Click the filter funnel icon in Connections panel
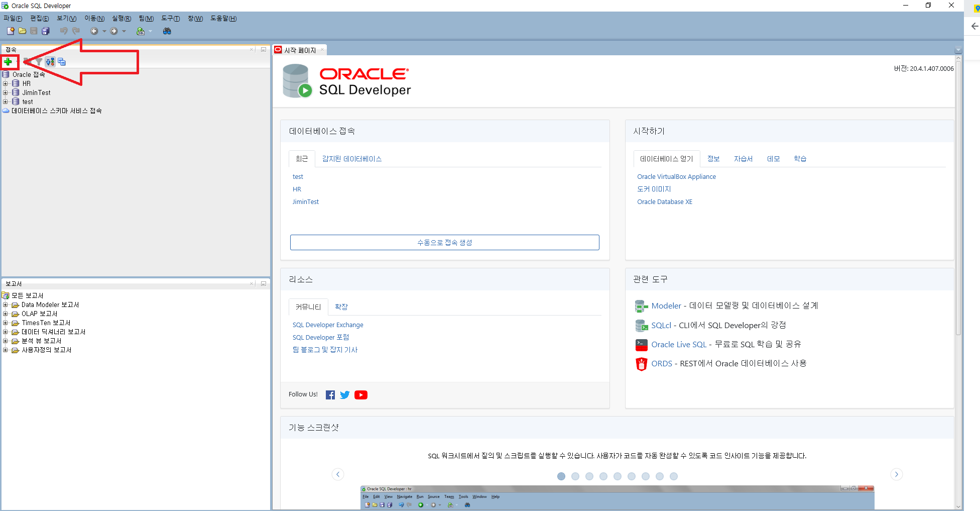This screenshot has width=980, height=511. coord(39,62)
